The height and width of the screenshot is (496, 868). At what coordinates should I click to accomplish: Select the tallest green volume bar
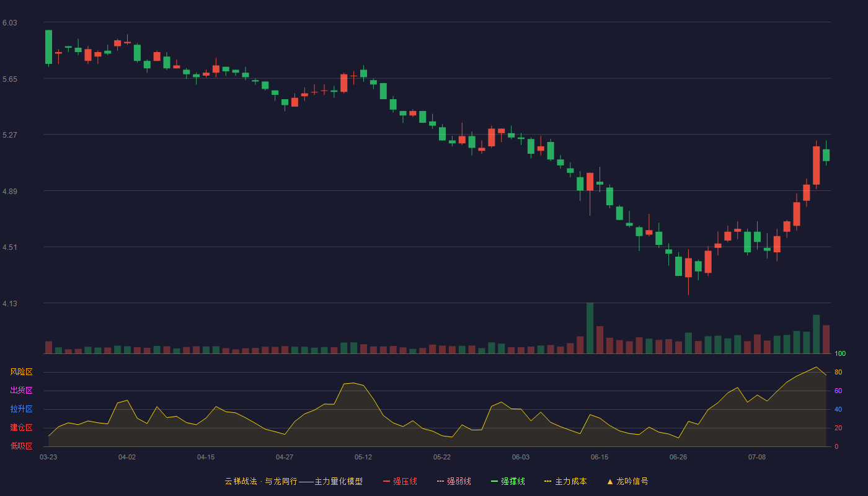[590, 328]
